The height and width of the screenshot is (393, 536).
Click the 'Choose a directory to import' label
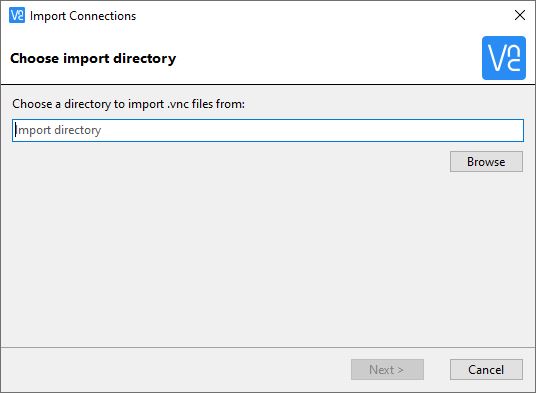[x=88, y=104]
